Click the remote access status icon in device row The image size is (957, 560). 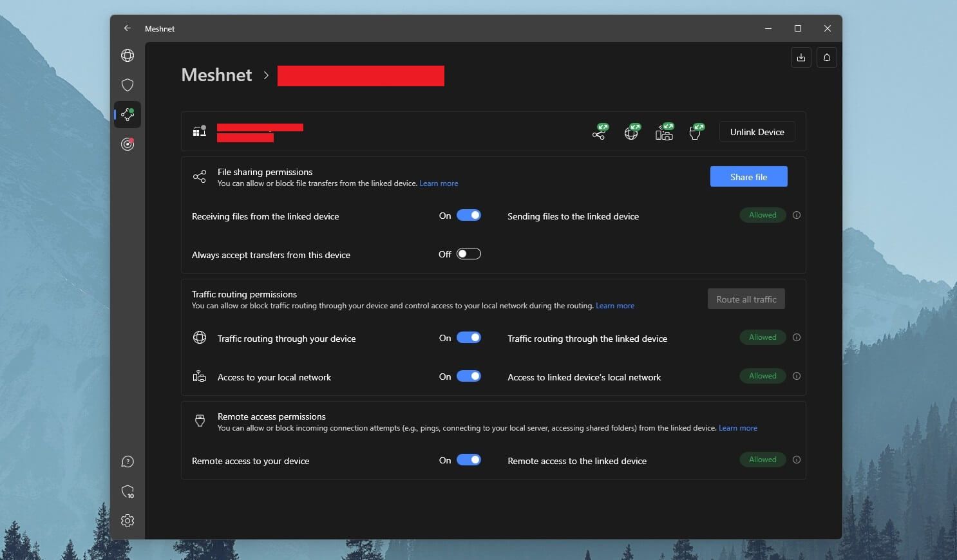(x=697, y=132)
